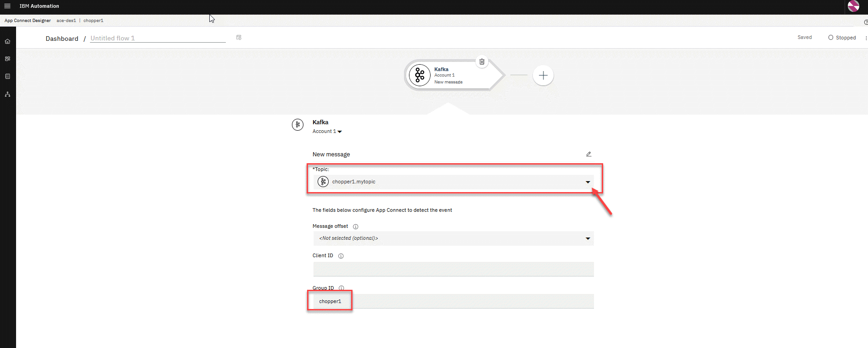Open the Dashboard tiles sidebar icon

click(7, 59)
